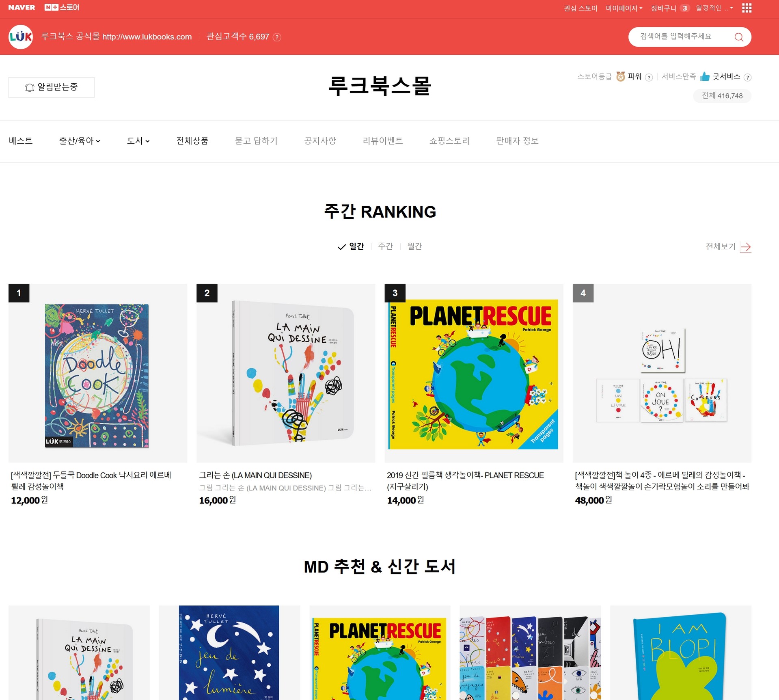Click the red arrow next to 전체보기

745,247
